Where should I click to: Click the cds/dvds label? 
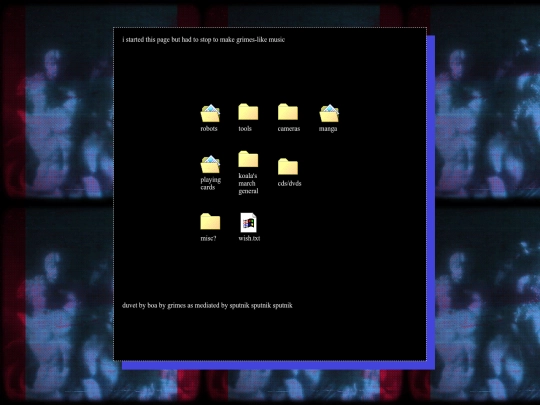click(289, 183)
